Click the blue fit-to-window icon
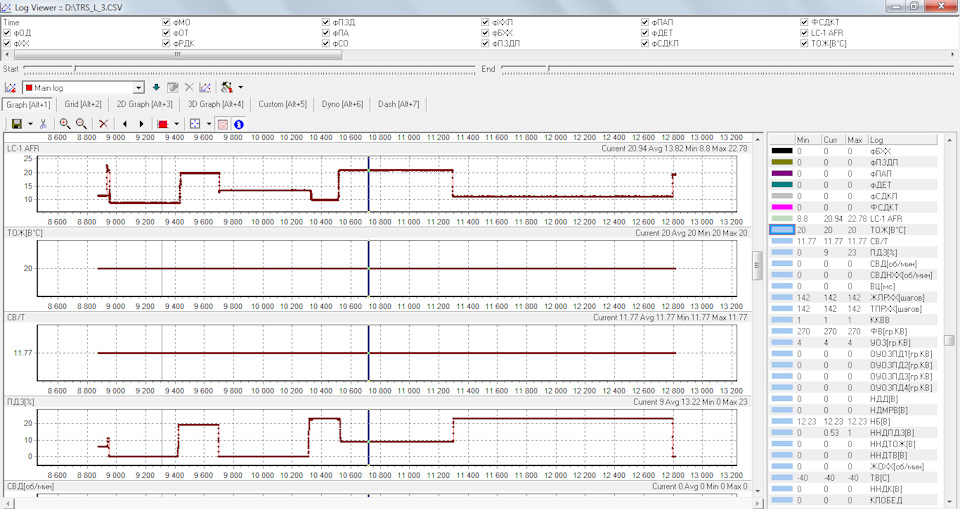960x509 pixels. [195, 124]
